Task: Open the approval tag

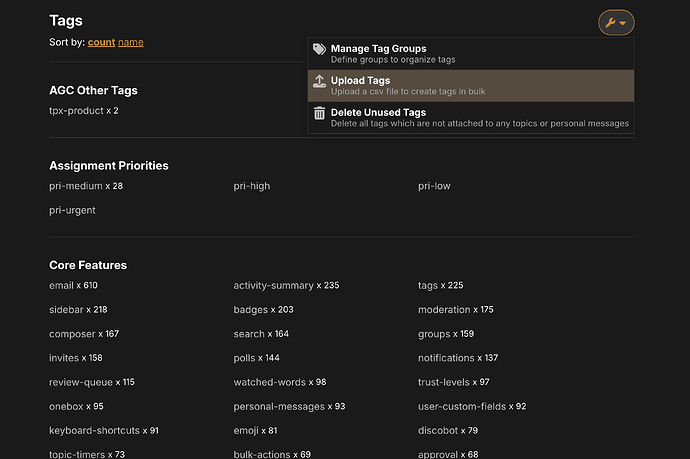Action: 438,455
